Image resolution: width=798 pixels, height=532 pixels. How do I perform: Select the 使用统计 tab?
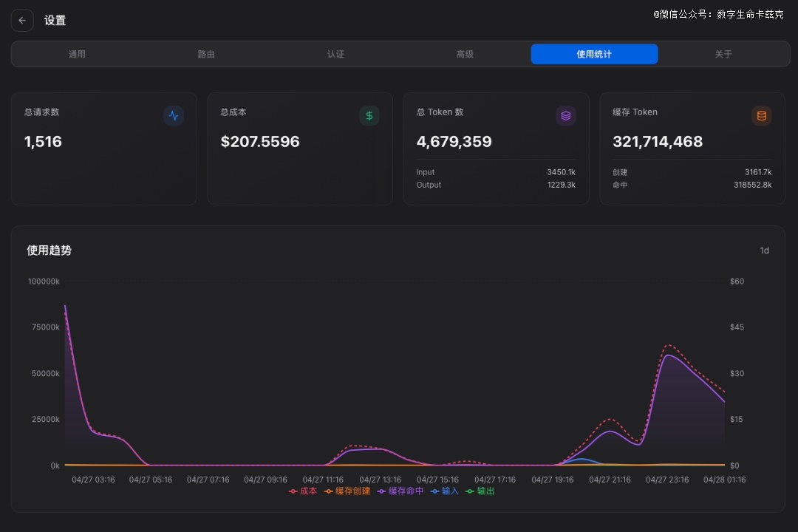point(594,54)
